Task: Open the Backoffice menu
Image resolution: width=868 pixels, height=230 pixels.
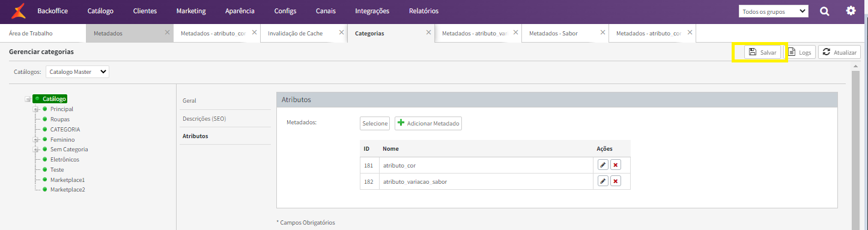Action: 53,11
